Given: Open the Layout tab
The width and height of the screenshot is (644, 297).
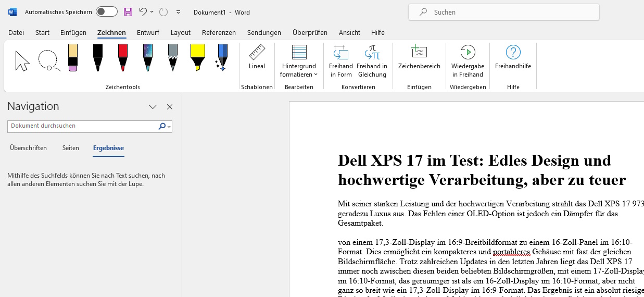Looking at the screenshot, I should (x=181, y=32).
